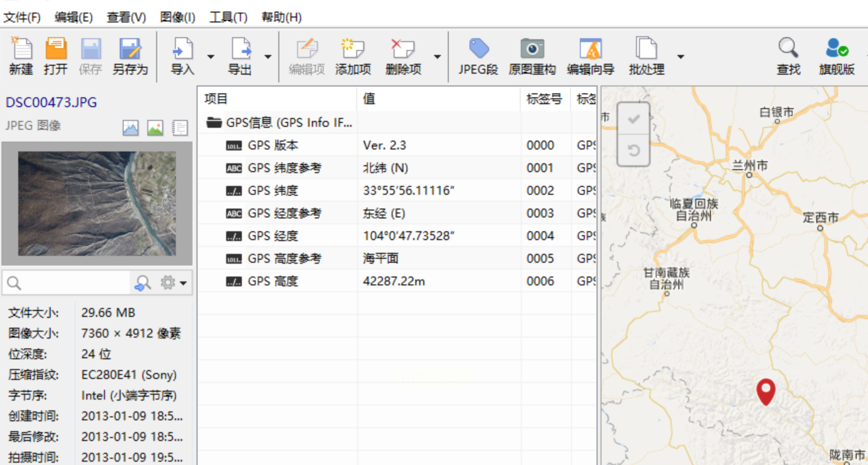
Task: Switch to histogram view icon
Action: tap(131, 128)
